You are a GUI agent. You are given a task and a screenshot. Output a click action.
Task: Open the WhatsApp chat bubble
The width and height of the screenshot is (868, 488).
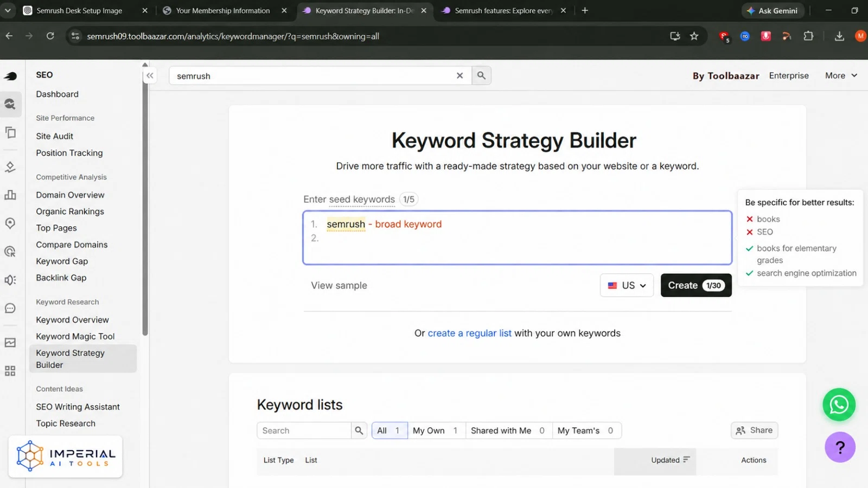tap(839, 404)
